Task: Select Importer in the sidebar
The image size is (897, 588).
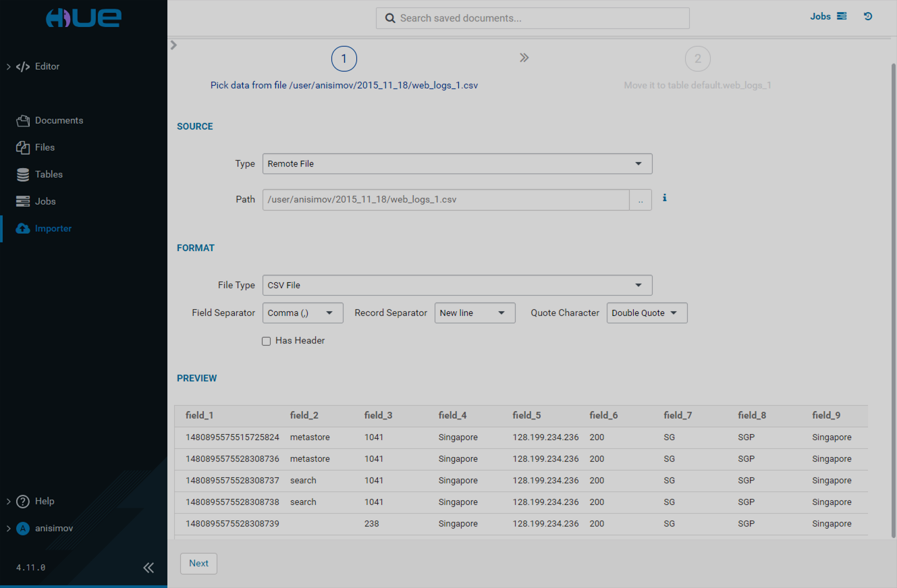Action: (53, 228)
